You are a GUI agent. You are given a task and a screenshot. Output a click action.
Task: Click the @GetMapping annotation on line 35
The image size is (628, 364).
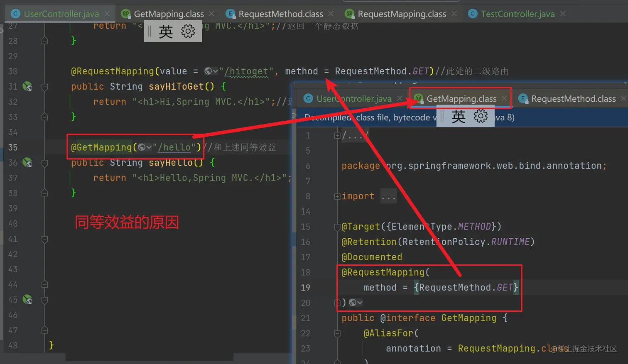pos(101,147)
